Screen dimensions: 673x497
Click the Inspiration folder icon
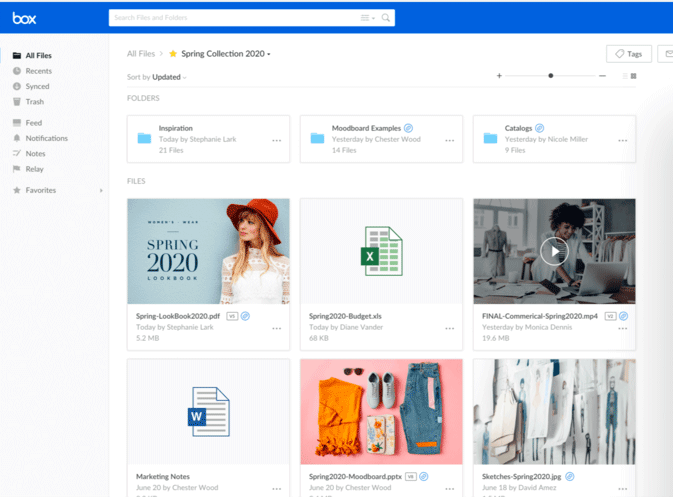tap(144, 138)
